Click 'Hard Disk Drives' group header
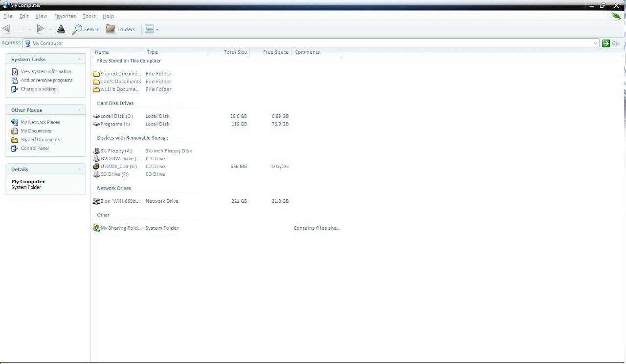The height and width of the screenshot is (364, 626). 115,104
